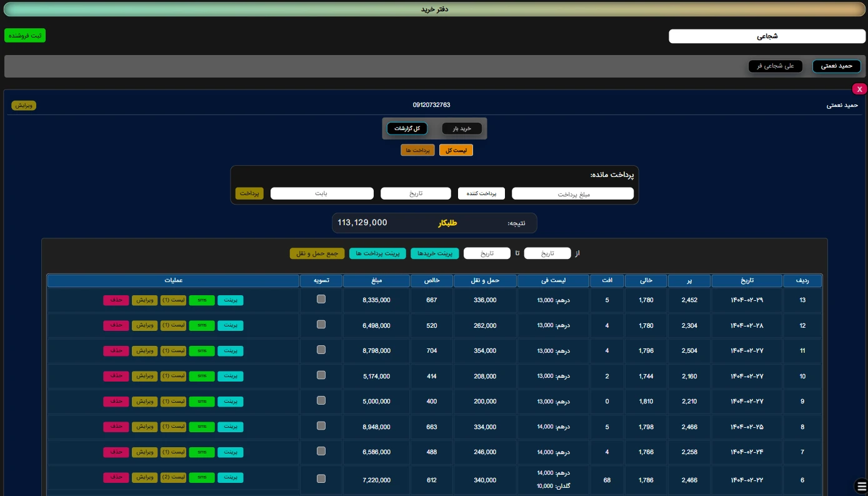Viewport: 868px width, 496px height.
Task: Check the settlement box for amount 5,174,000
Action: pos(321,375)
